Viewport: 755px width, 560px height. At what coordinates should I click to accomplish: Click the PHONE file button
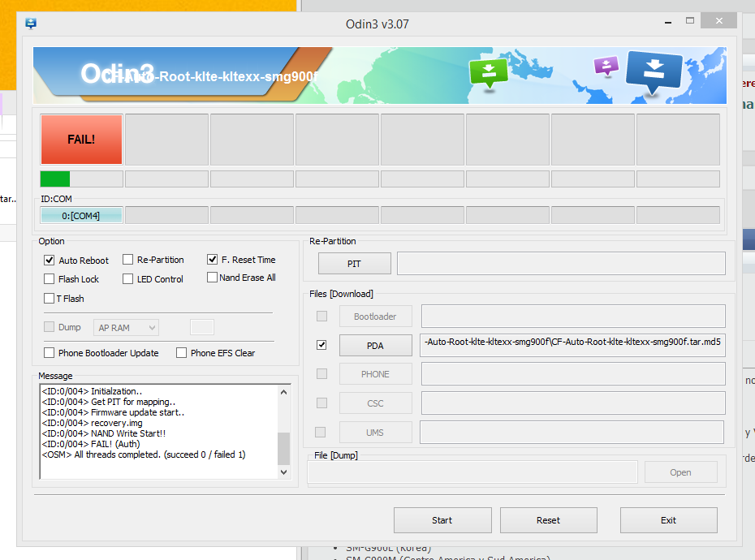[376, 375]
